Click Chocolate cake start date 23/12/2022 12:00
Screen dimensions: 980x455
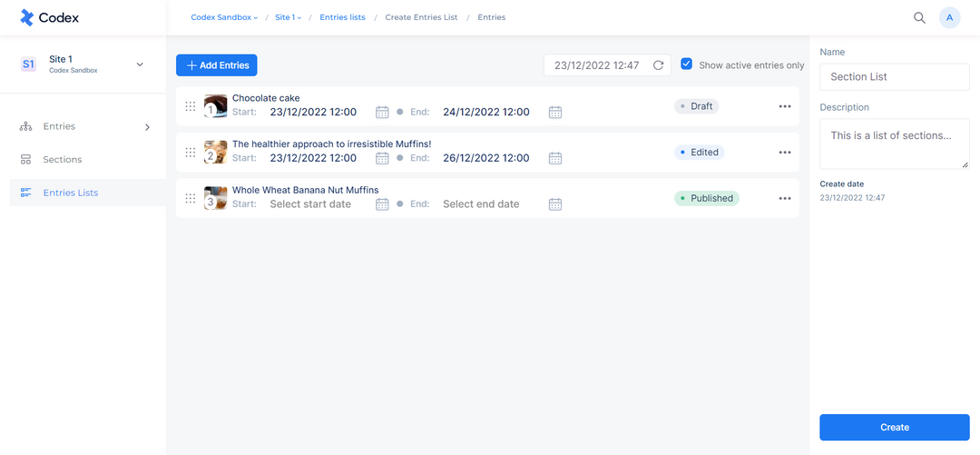point(313,113)
